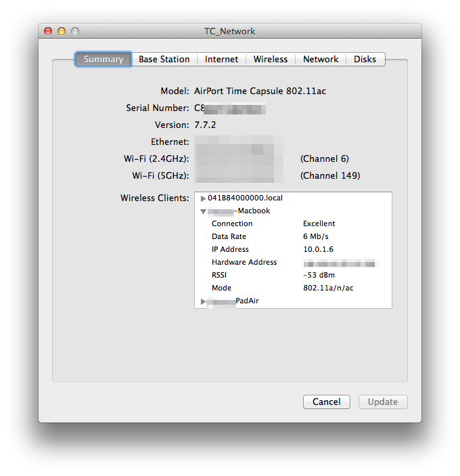Expand the PadAir client entry

click(x=203, y=301)
